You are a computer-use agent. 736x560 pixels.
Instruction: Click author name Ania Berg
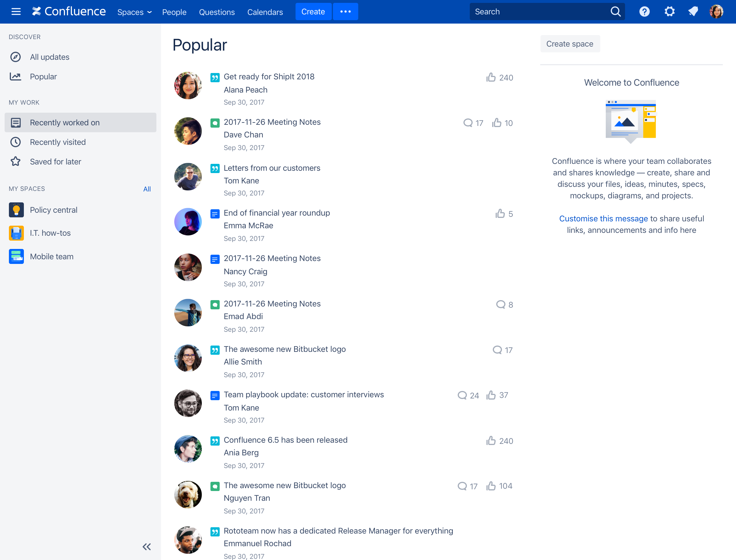(241, 453)
